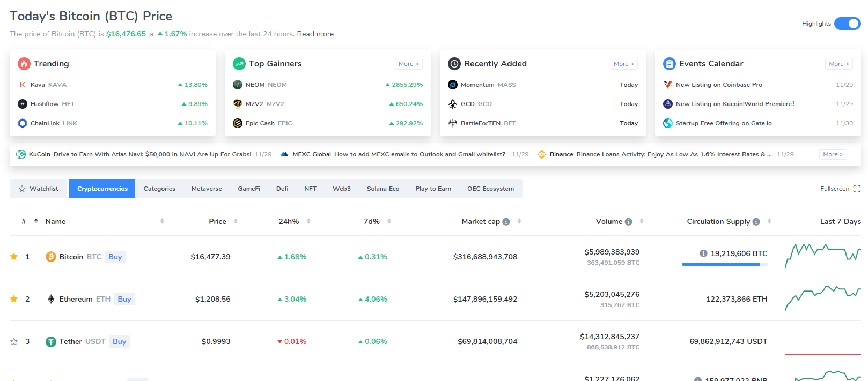Show Volume info tooltip icon
The image size is (868, 381).
[x=629, y=222]
